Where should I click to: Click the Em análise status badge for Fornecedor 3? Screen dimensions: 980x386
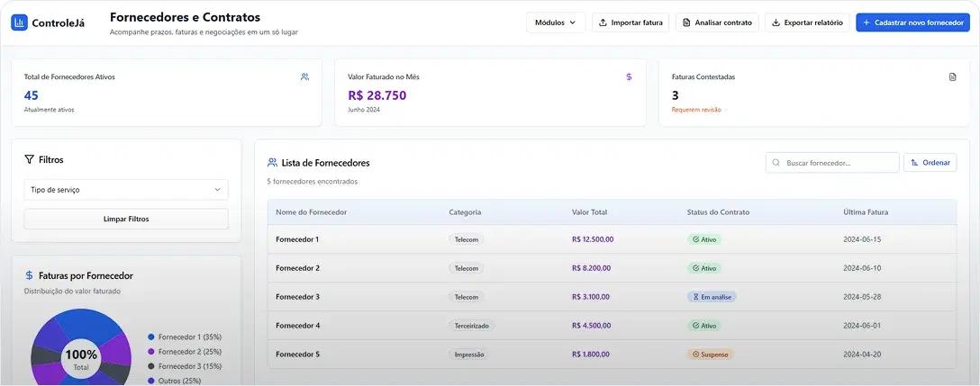(712, 297)
